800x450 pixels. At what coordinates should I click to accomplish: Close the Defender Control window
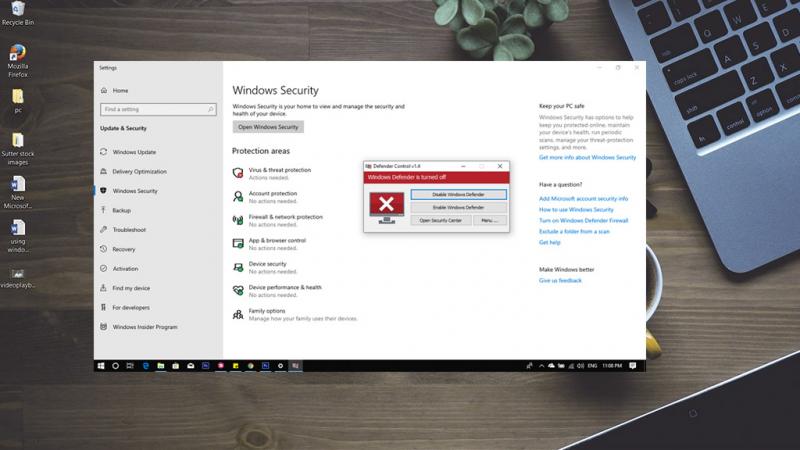pos(500,166)
